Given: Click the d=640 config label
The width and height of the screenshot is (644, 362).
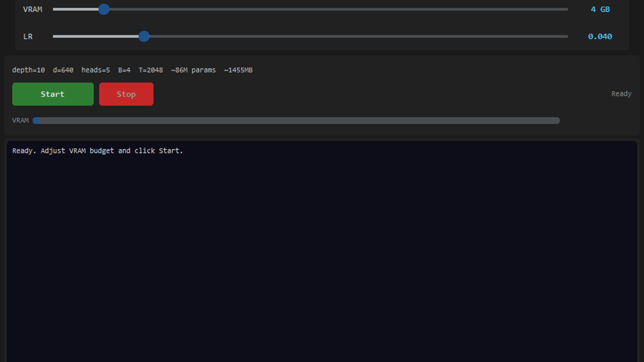Looking at the screenshot, I should (x=63, y=70).
